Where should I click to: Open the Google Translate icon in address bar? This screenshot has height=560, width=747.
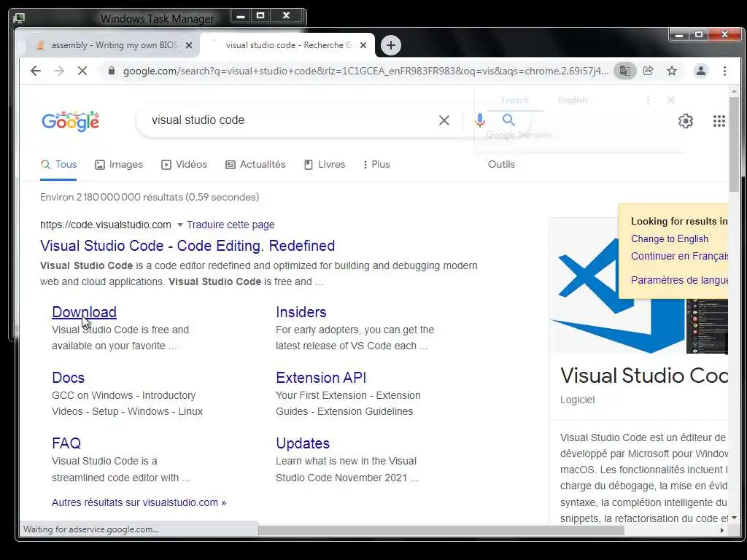click(625, 71)
